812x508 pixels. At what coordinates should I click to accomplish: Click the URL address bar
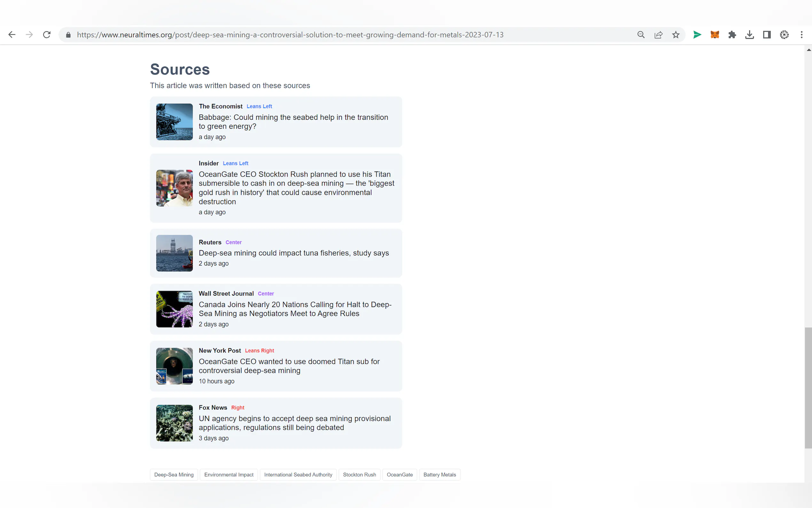[x=290, y=35]
